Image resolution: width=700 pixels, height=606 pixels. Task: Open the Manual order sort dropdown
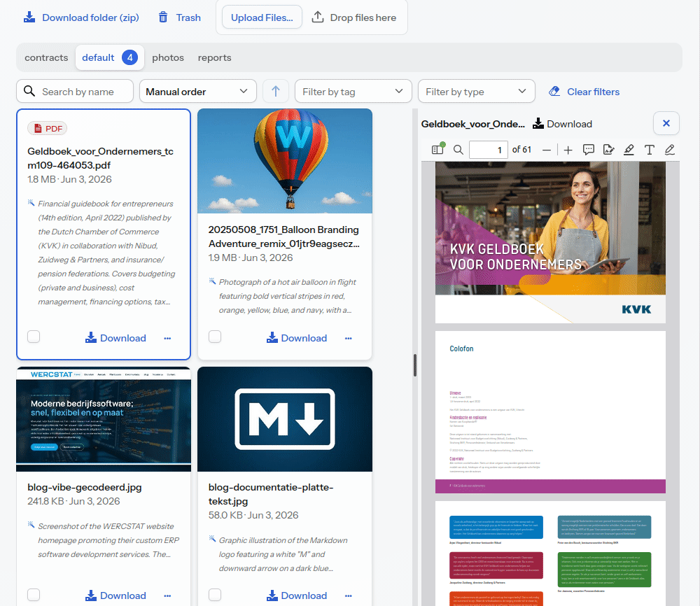(x=198, y=92)
